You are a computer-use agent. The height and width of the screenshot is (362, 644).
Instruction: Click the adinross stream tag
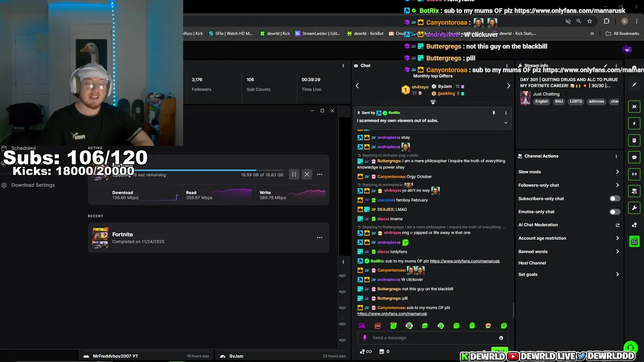coord(596,102)
